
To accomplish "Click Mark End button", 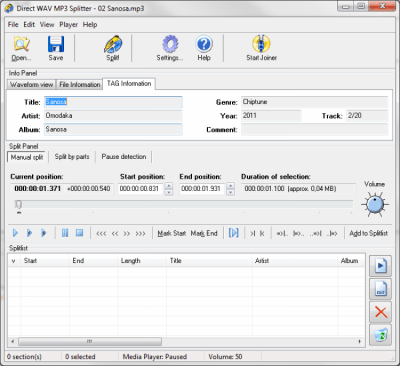I will coord(204,233).
